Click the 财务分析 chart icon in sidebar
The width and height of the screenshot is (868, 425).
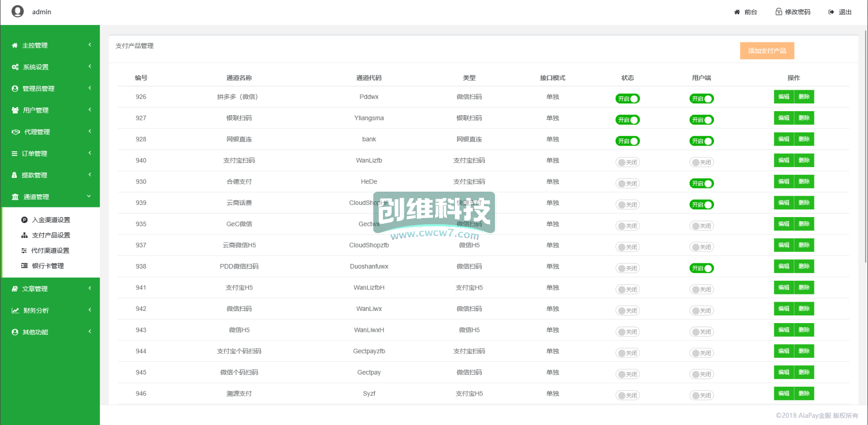[15, 310]
